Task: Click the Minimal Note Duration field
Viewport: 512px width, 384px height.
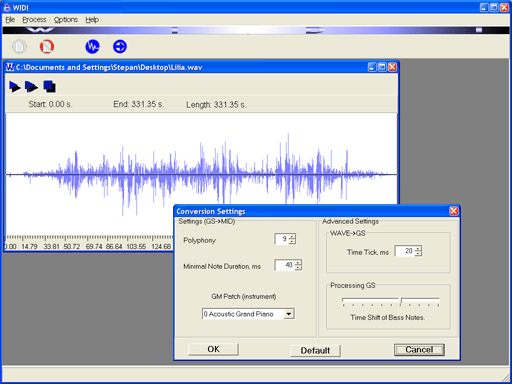Action: [x=285, y=265]
